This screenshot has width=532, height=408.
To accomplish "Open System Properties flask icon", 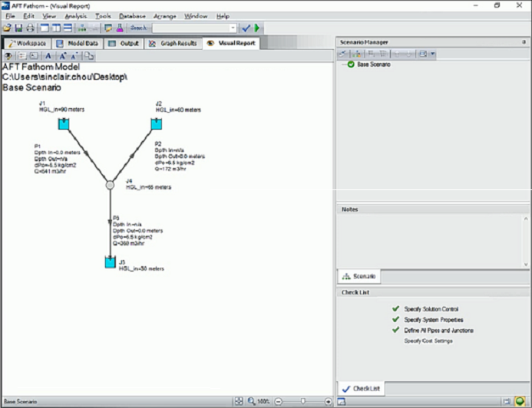I will (120, 28).
